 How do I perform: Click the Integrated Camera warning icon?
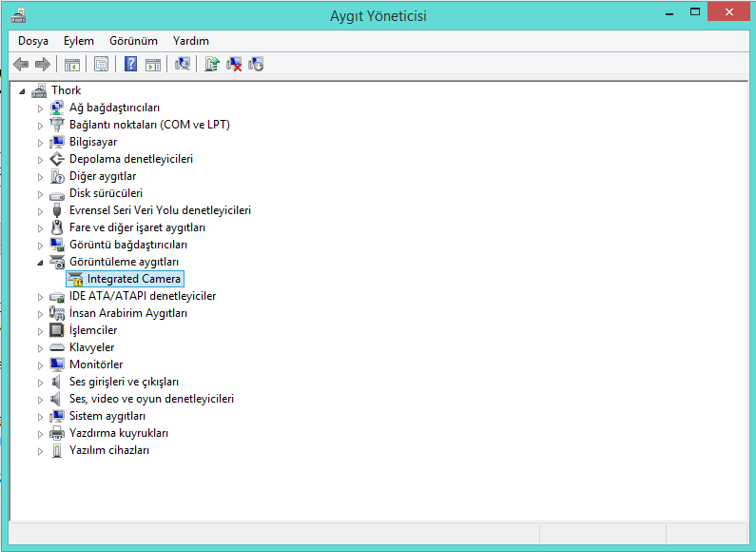(x=75, y=279)
